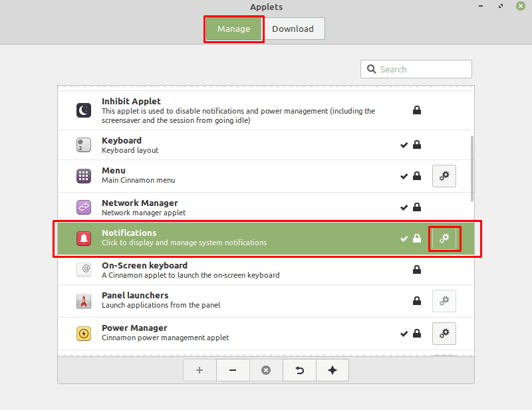Close the Applets window
Screen dimensions: 532x410
click(521, 6)
